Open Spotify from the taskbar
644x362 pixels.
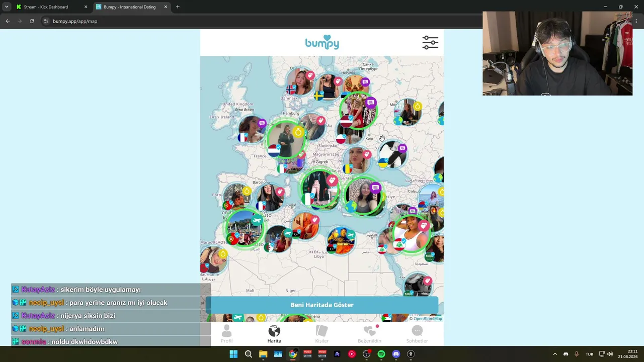[381, 354]
